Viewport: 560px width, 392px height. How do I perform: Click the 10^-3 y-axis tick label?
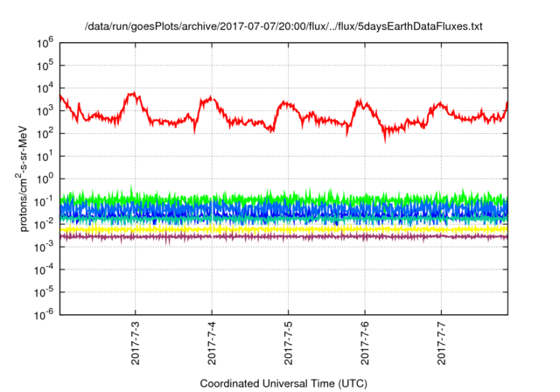coord(45,247)
